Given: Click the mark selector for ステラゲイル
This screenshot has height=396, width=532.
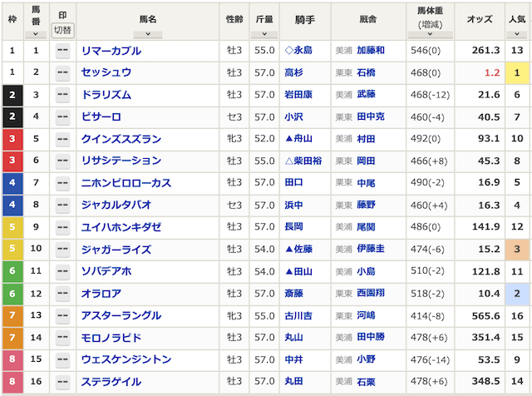Looking at the screenshot, I should pos(62,381).
